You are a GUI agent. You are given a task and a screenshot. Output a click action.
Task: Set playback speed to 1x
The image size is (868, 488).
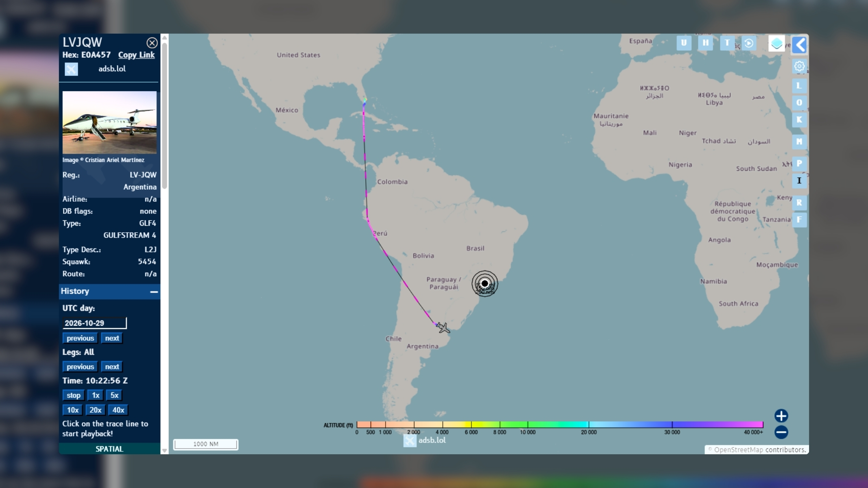96,395
